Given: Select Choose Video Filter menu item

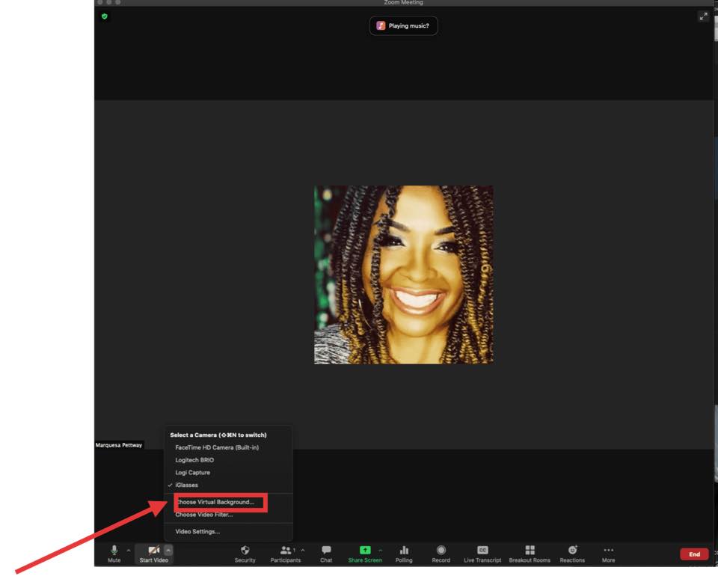Looking at the screenshot, I should [204, 515].
